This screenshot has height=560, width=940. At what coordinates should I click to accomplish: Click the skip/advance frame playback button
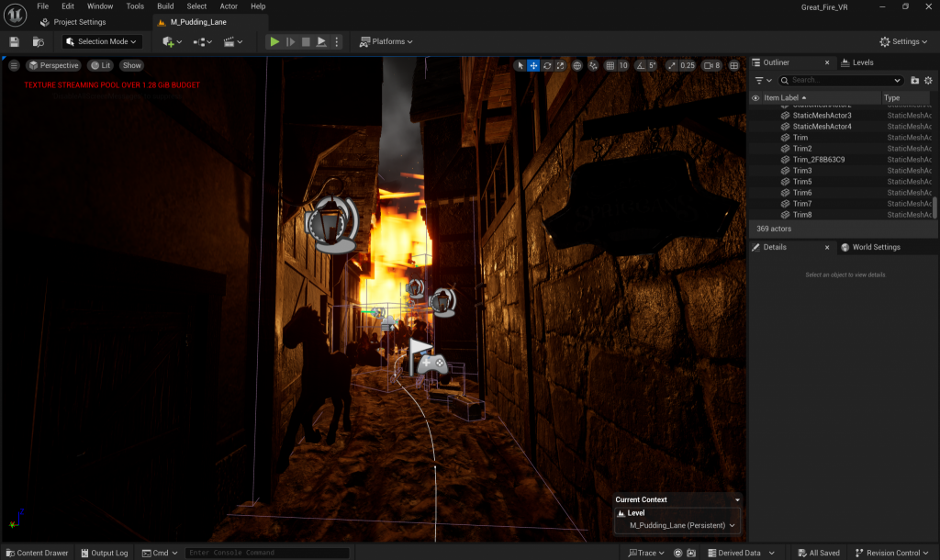click(x=291, y=41)
